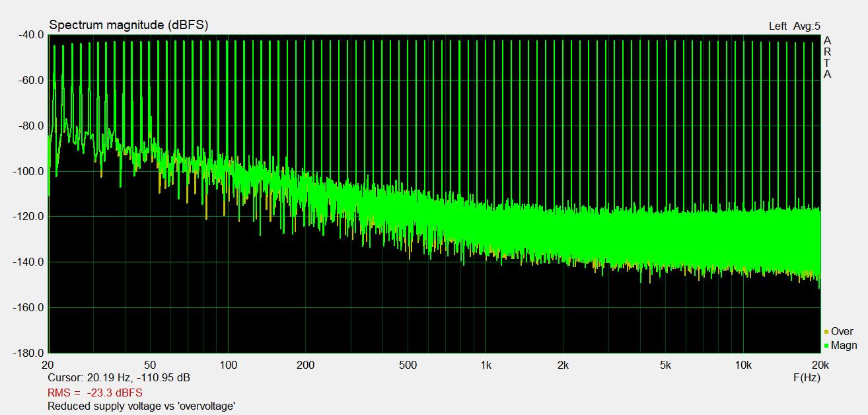
Task: Select the 'Over' legend swatch
Action: pyautogui.click(x=826, y=332)
